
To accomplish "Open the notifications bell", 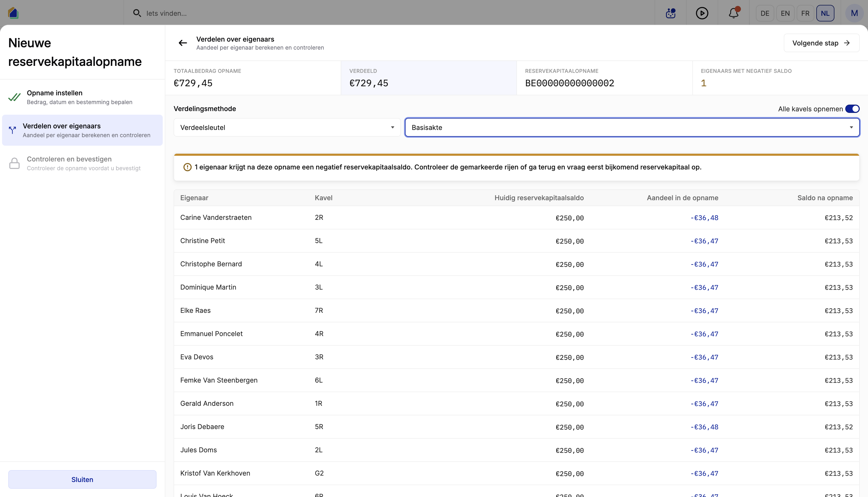I will point(733,13).
